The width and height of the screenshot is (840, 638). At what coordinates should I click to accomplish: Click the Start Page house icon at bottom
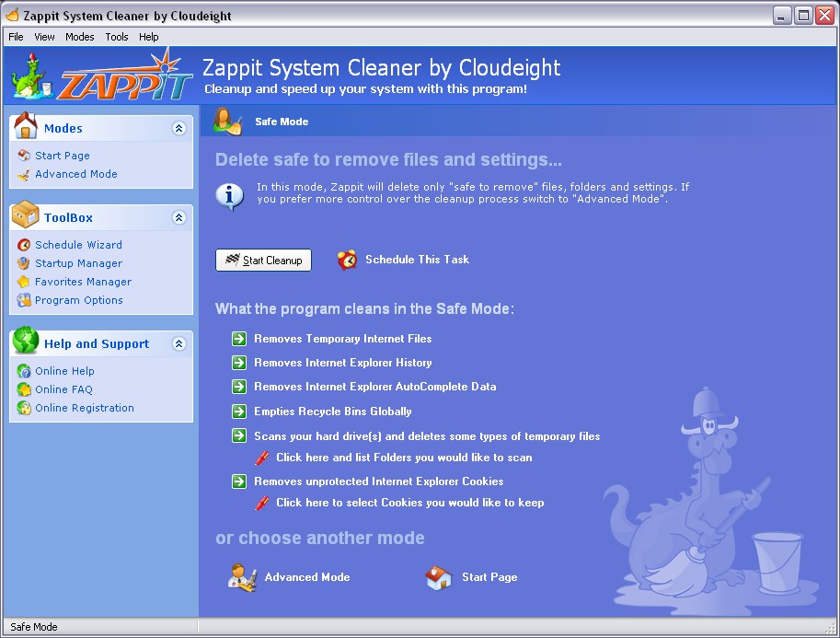coord(439,577)
